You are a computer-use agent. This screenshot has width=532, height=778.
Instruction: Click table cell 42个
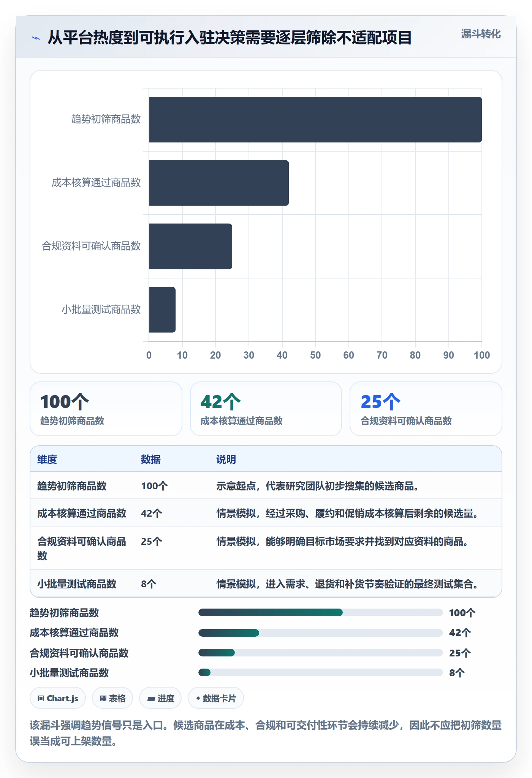(152, 513)
